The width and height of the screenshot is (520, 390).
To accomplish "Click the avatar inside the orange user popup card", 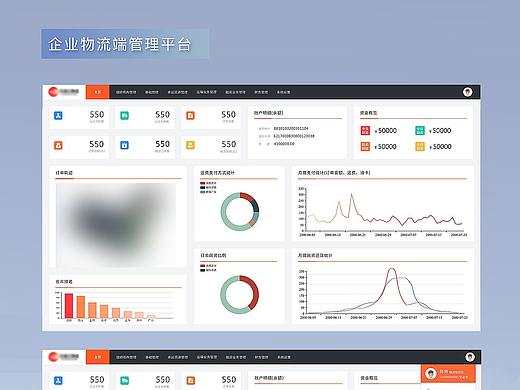I will tap(431, 373).
